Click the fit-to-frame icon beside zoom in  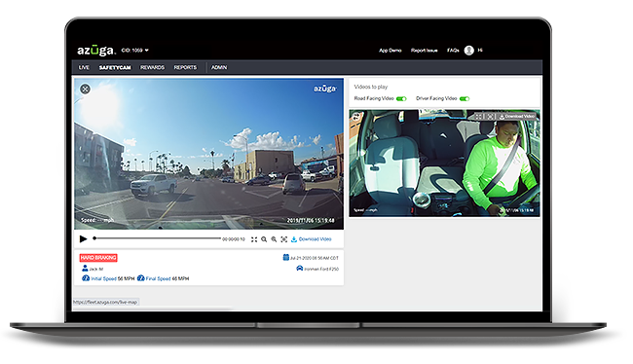point(283,239)
